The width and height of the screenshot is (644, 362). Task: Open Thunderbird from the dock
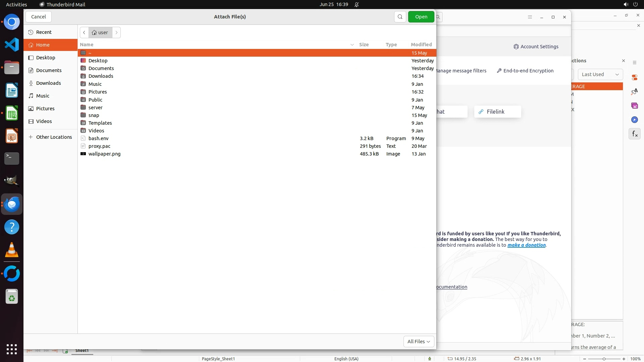pos(12,204)
